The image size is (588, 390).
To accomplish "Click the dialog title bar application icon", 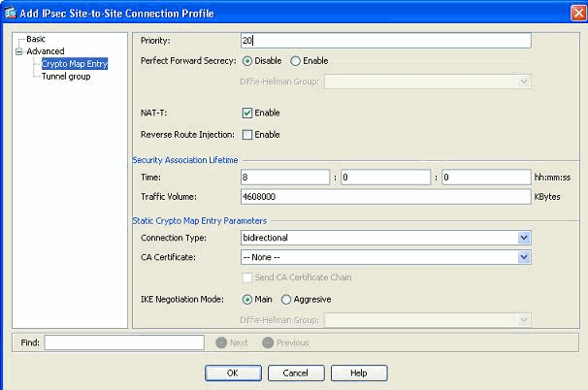I will 12,13.
